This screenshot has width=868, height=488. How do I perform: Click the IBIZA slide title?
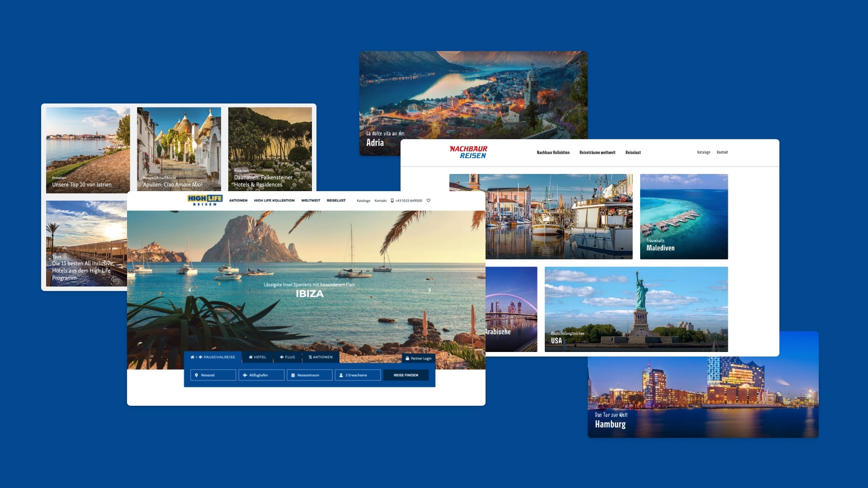(x=310, y=294)
